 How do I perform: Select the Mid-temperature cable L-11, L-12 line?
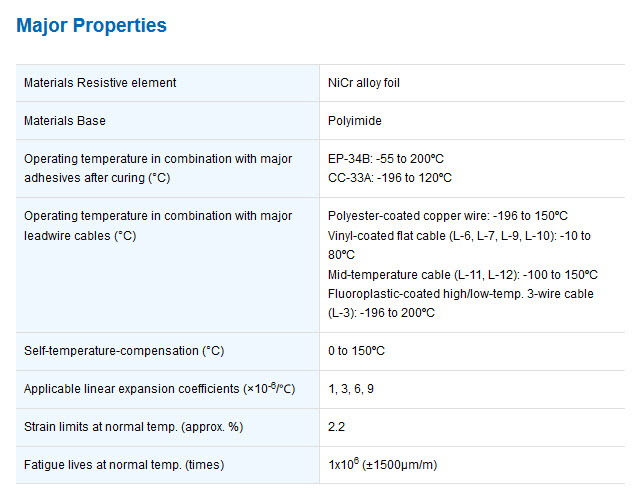[463, 275]
